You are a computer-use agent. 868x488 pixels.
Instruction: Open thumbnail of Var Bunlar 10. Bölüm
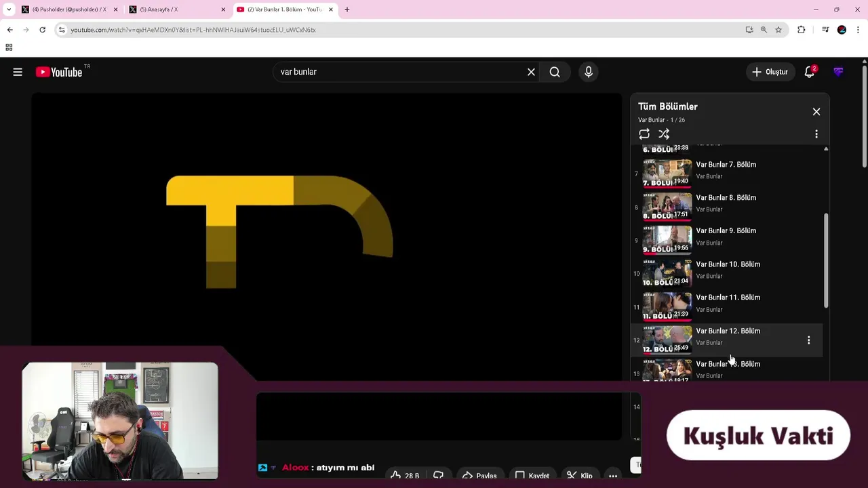pos(667,272)
